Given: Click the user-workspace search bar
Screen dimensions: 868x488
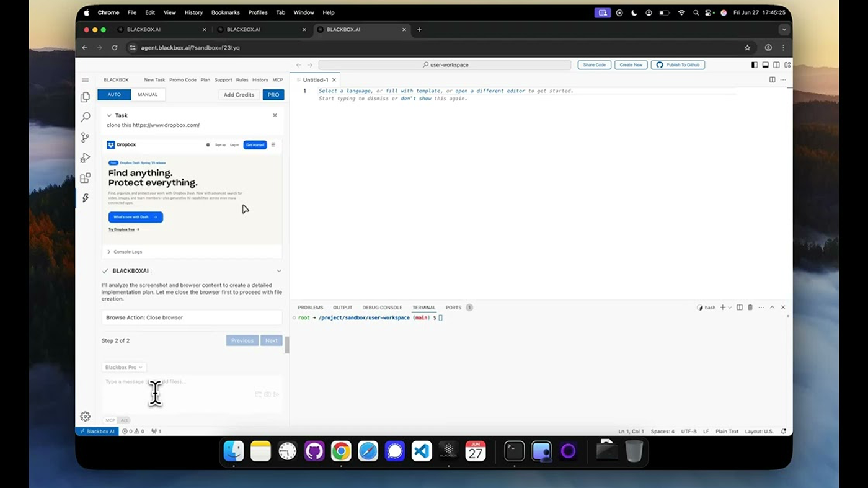Looking at the screenshot, I should click(x=445, y=65).
